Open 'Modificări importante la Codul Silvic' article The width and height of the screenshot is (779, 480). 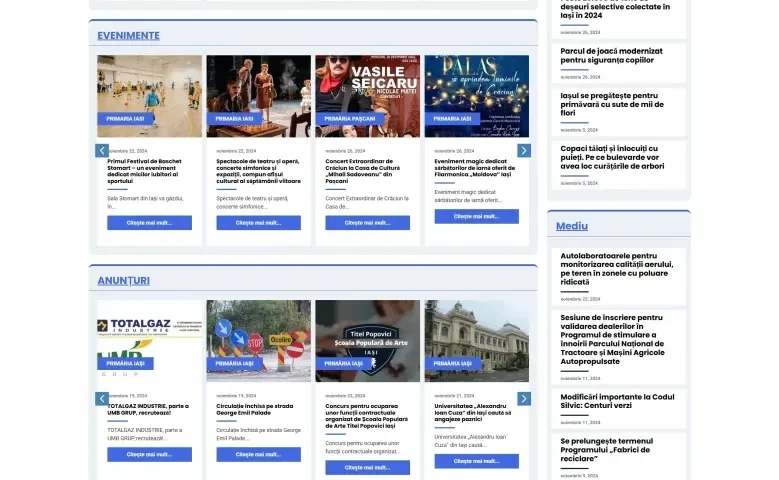pos(617,401)
